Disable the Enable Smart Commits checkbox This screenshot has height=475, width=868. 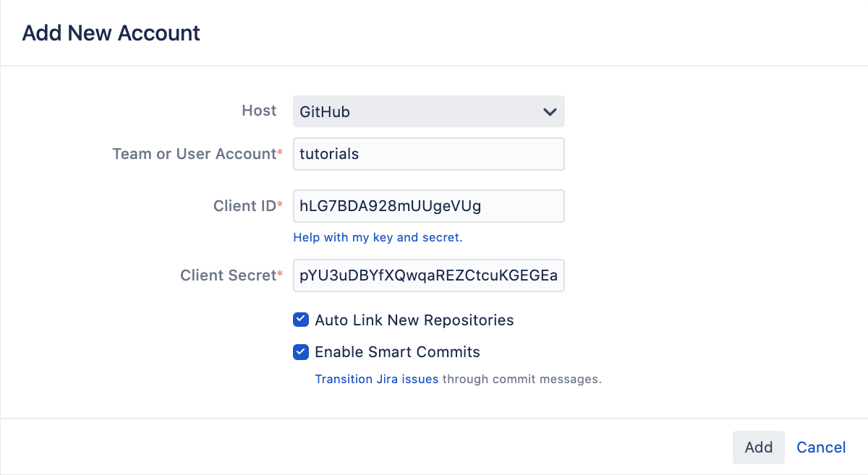[x=301, y=352]
